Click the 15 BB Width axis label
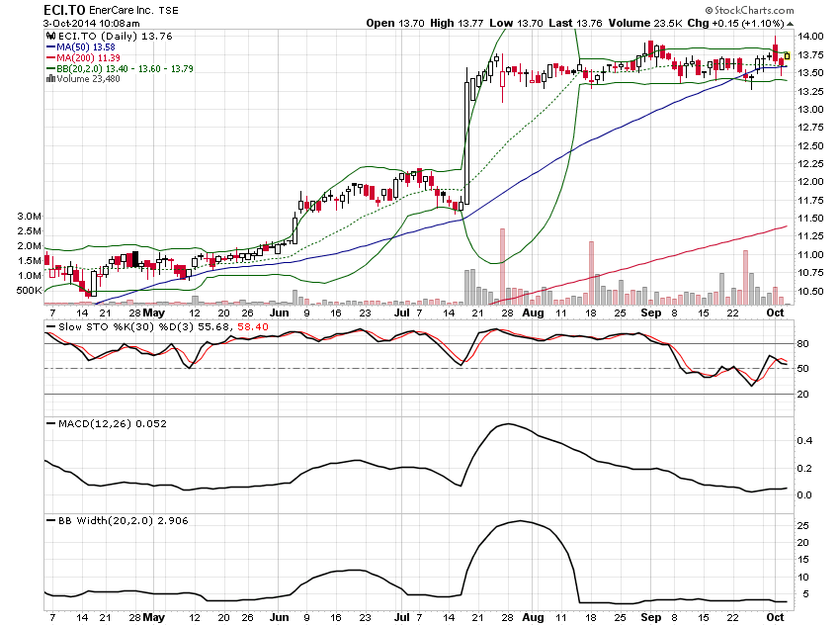 (x=803, y=560)
